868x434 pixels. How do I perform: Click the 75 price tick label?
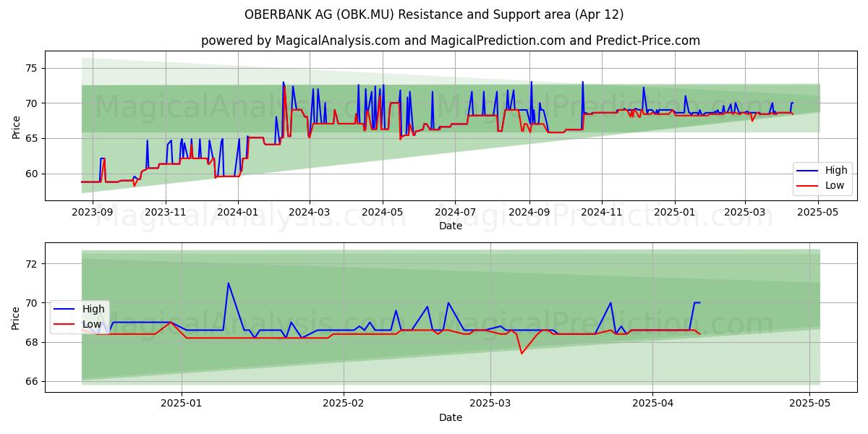pyautogui.click(x=33, y=69)
